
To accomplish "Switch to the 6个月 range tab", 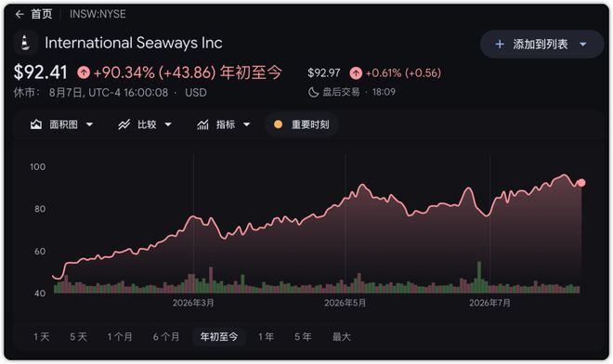I will coord(166,337).
